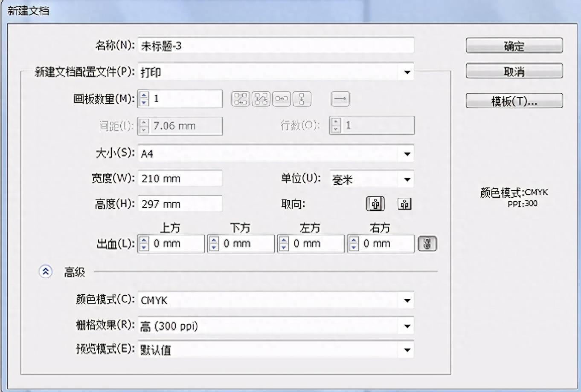Click the PPI:300 summary text
The width and height of the screenshot is (581, 392).
tap(523, 204)
